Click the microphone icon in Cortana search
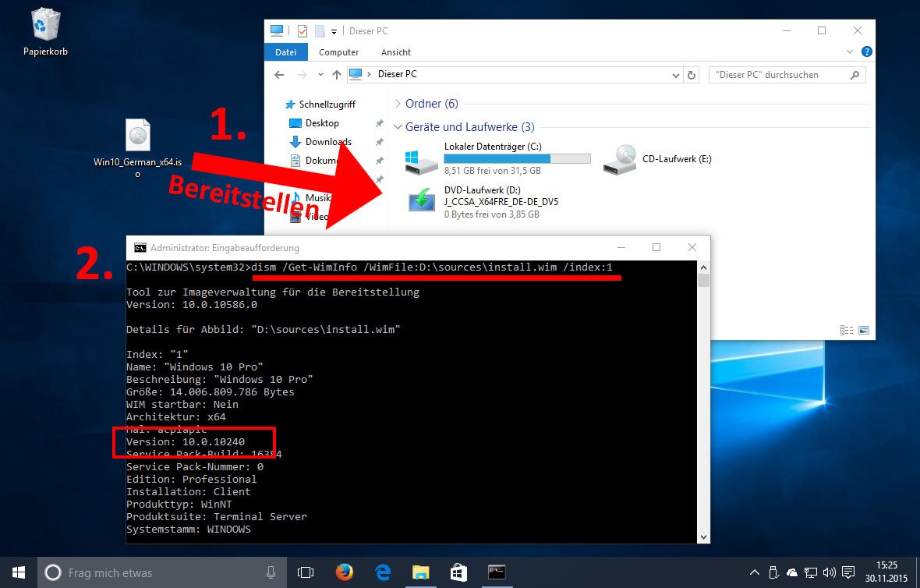Screen dimensions: 920x588 [271, 572]
